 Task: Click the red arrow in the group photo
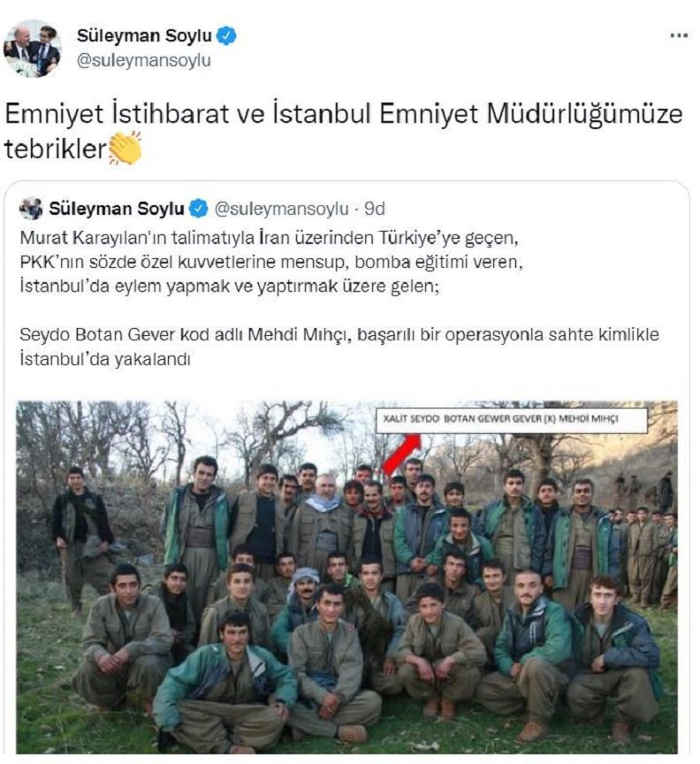[x=400, y=454]
